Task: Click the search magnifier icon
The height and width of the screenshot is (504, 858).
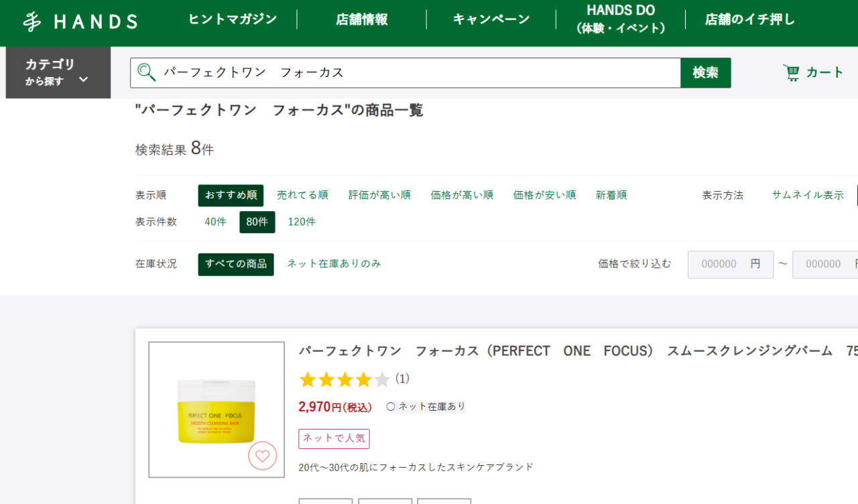Action: [x=146, y=72]
